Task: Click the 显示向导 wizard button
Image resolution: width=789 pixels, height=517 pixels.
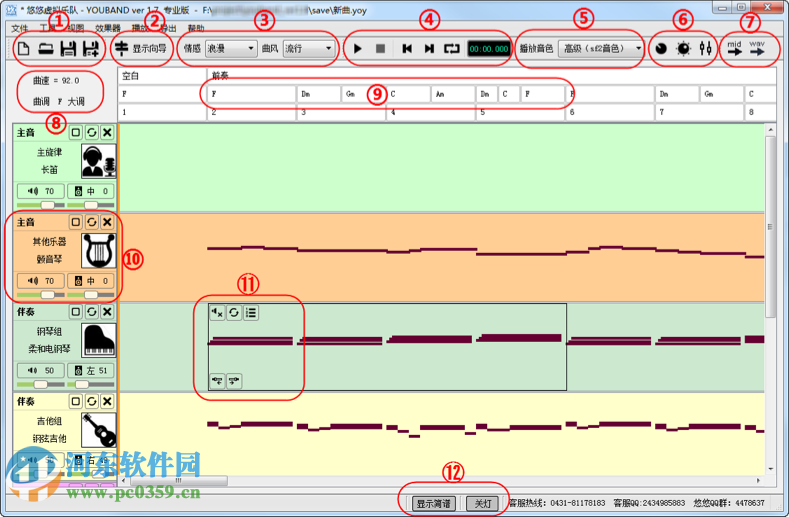Action: [x=143, y=48]
